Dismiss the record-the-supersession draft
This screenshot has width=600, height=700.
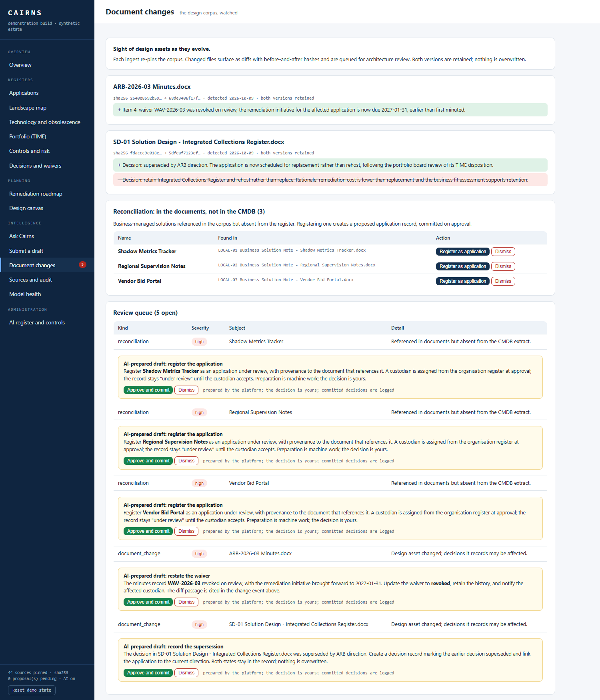pos(186,673)
